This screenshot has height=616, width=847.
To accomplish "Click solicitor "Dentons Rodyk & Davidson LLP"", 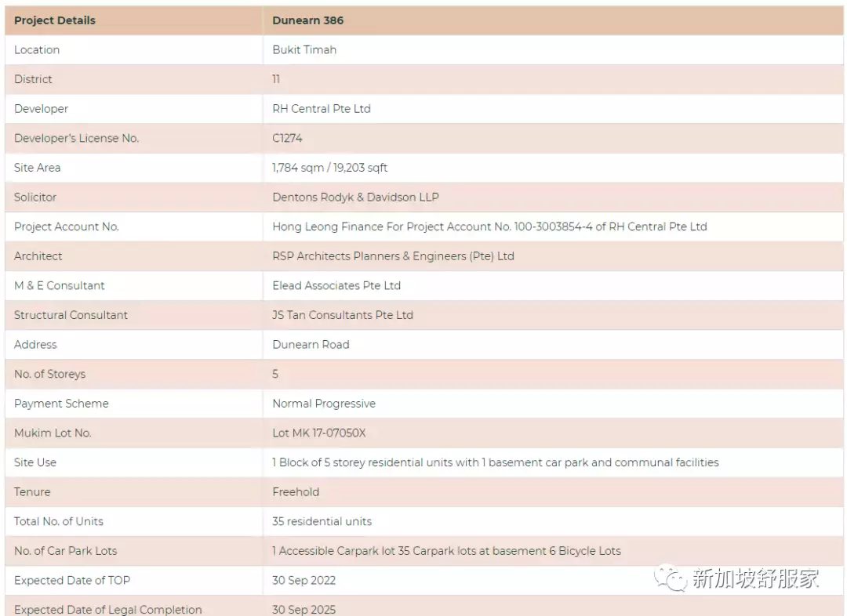I will [x=355, y=197].
